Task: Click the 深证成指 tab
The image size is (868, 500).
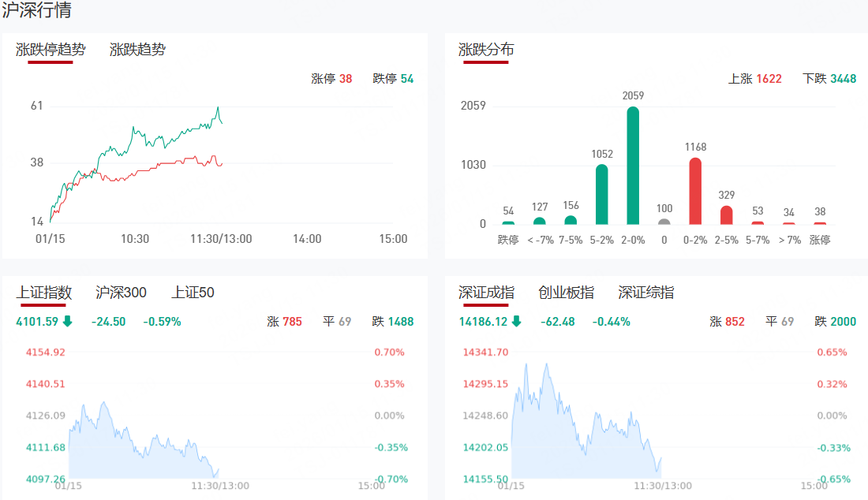Action: pos(487,293)
